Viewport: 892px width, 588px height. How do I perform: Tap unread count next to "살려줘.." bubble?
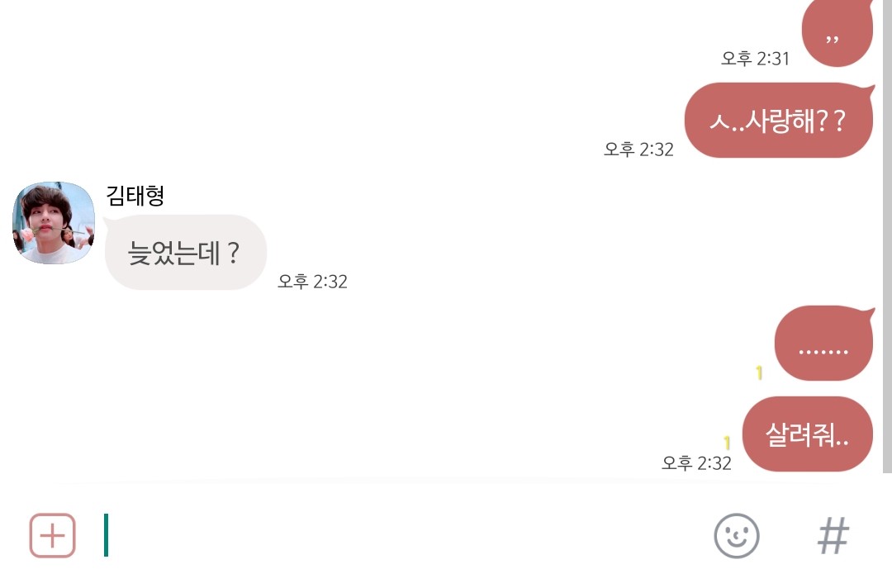(x=727, y=443)
